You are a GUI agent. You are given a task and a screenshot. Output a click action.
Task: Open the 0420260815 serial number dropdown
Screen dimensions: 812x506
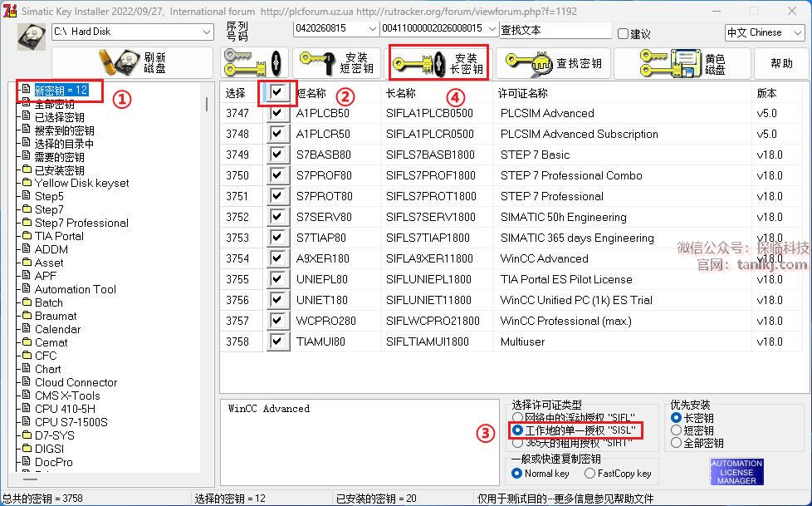point(372,28)
